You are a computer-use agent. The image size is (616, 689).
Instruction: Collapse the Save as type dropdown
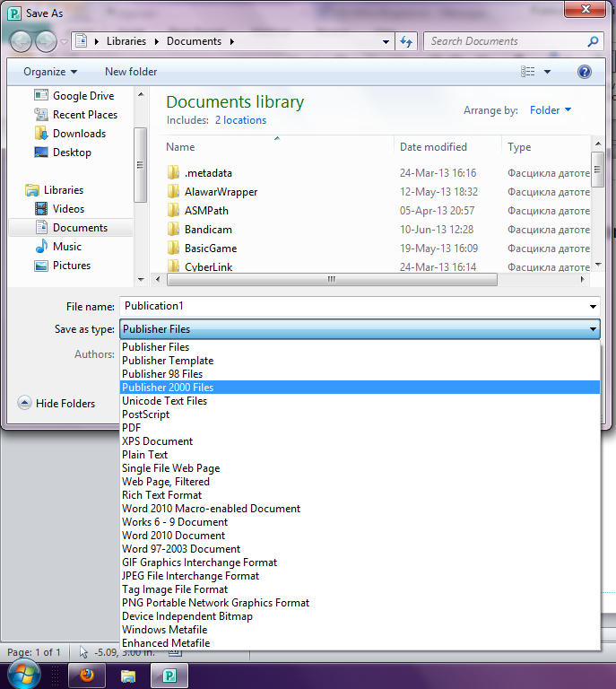tap(593, 329)
